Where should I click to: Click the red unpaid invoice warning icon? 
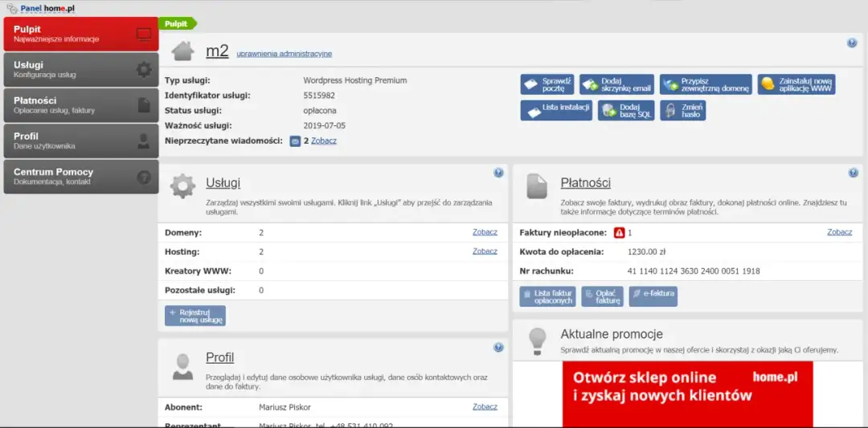click(619, 233)
